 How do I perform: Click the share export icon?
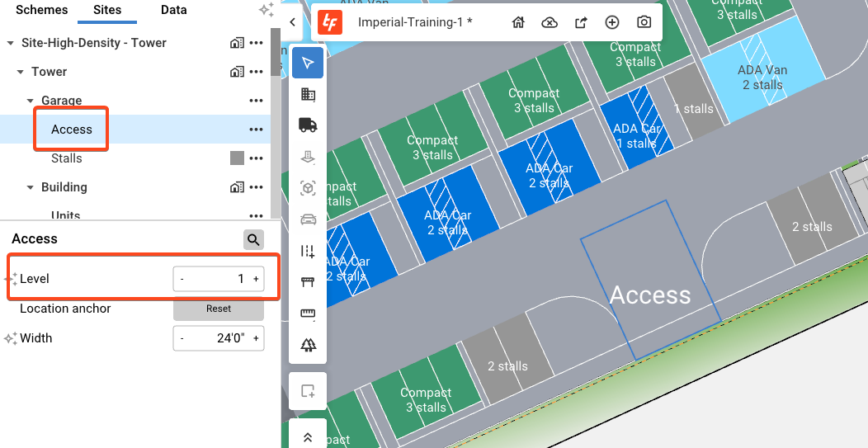tap(581, 22)
